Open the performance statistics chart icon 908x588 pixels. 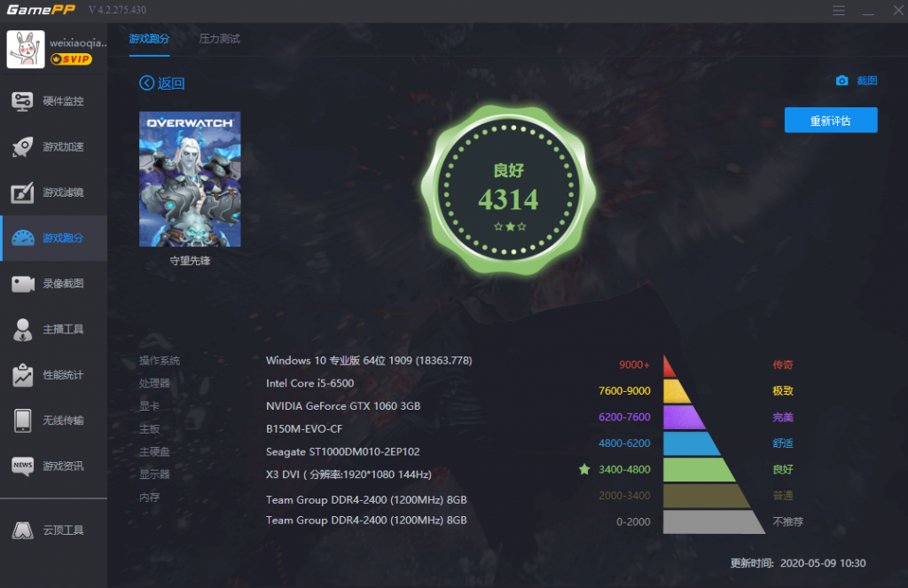[22, 375]
